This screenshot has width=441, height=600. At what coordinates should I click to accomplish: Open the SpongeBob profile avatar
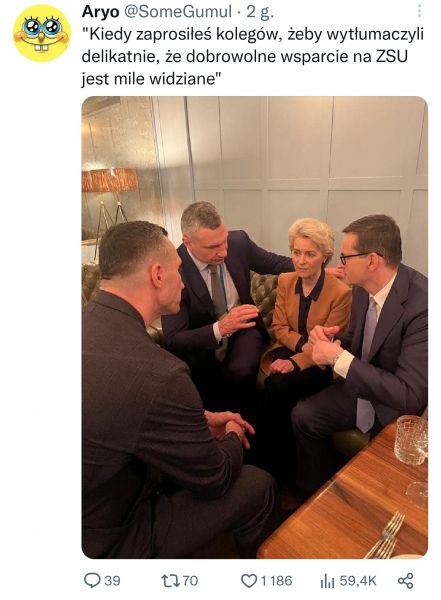coord(42,33)
